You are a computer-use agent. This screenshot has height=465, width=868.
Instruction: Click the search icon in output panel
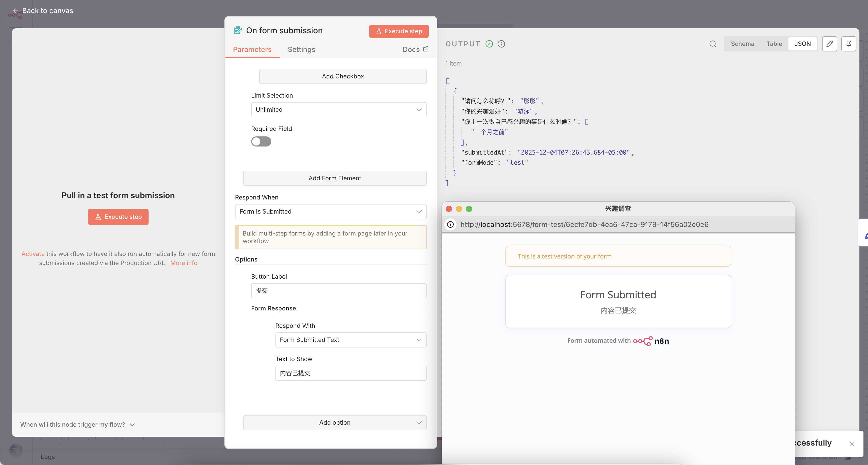[x=713, y=44]
